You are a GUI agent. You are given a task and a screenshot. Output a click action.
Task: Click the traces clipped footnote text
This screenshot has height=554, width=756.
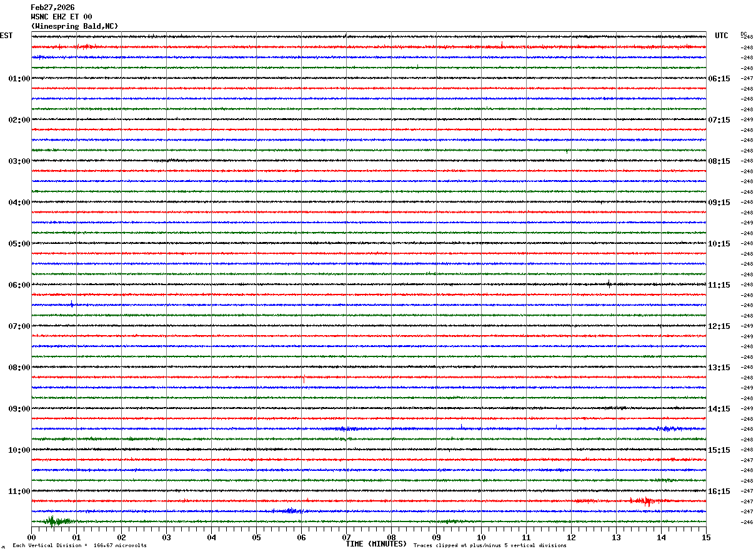490,546
